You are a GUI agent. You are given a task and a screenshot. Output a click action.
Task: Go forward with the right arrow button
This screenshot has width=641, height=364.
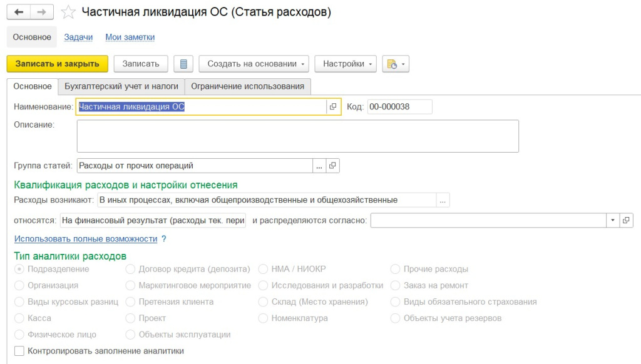42,12
